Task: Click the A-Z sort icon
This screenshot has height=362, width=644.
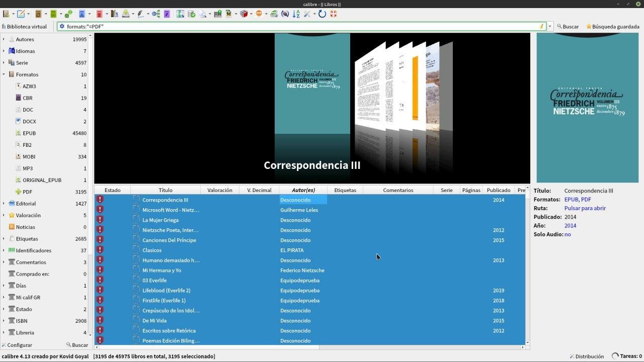Action: 296,14
